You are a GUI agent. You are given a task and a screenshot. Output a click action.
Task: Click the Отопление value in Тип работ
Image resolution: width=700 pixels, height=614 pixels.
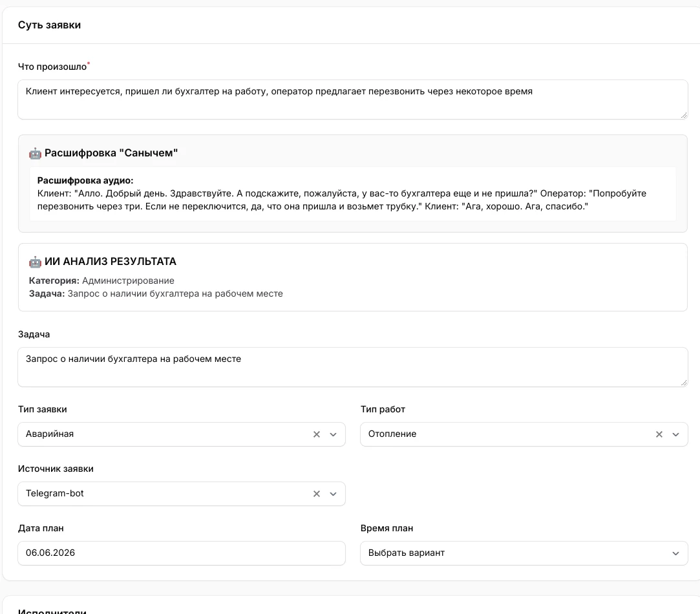[x=392, y=434]
